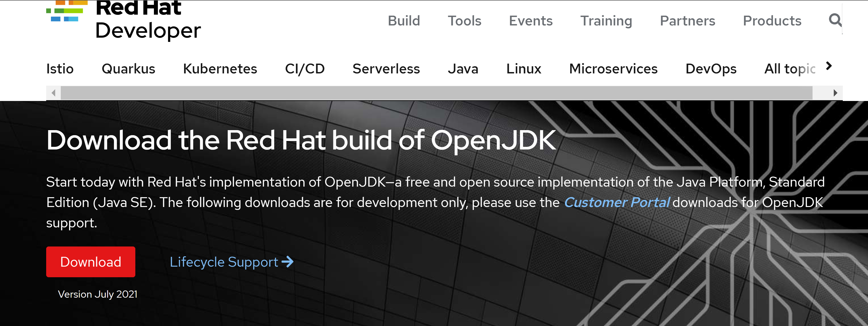Open the Build menu
This screenshot has width=868, height=326.
(x=404, y=21)
